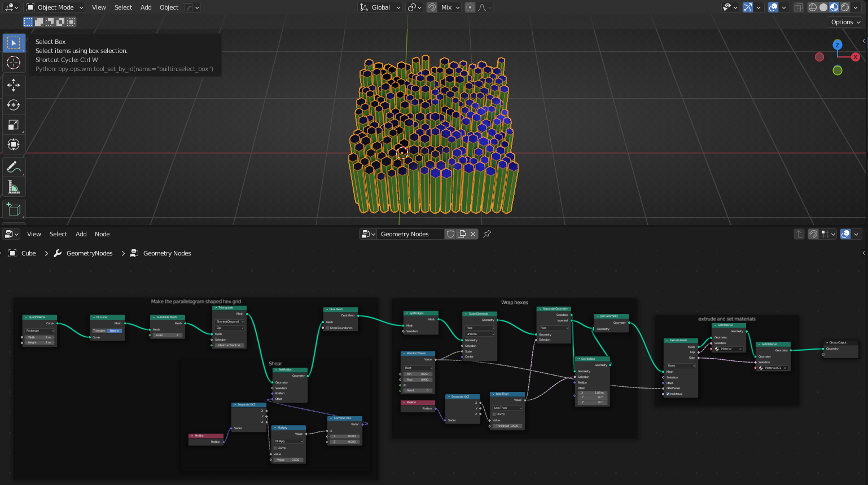Clear Material.001 slot in Set Material node
The image size is (868, 485).
point(785,368)
